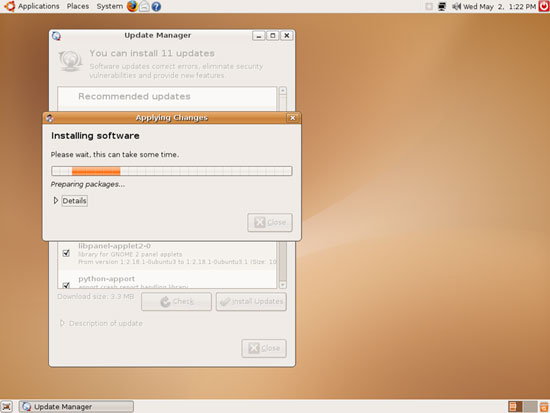Expand the Details section
The height and width of the screenshot is (413, 550).
click(x=70, y=201)
